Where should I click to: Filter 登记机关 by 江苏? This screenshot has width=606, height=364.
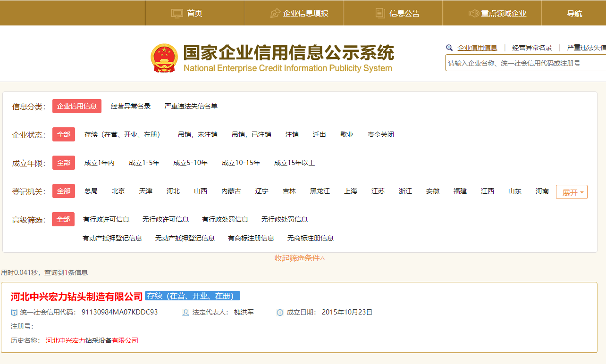(x=378, y=191)
